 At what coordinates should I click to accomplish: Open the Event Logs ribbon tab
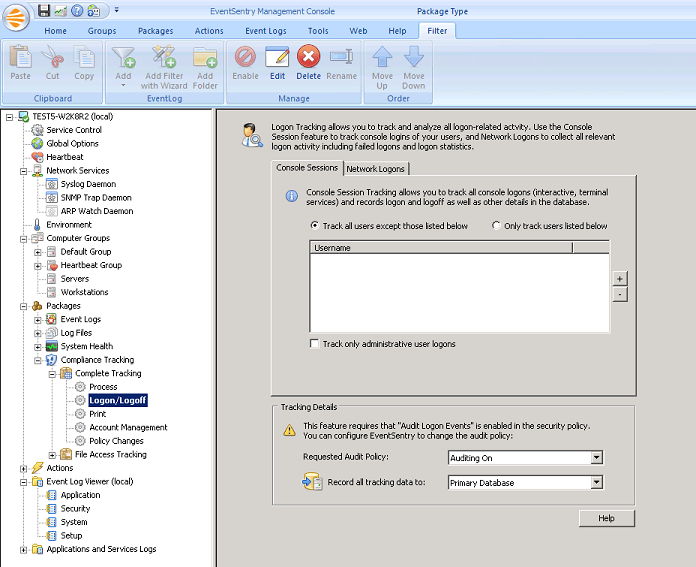pyautogui.click(x=266, y=31)
